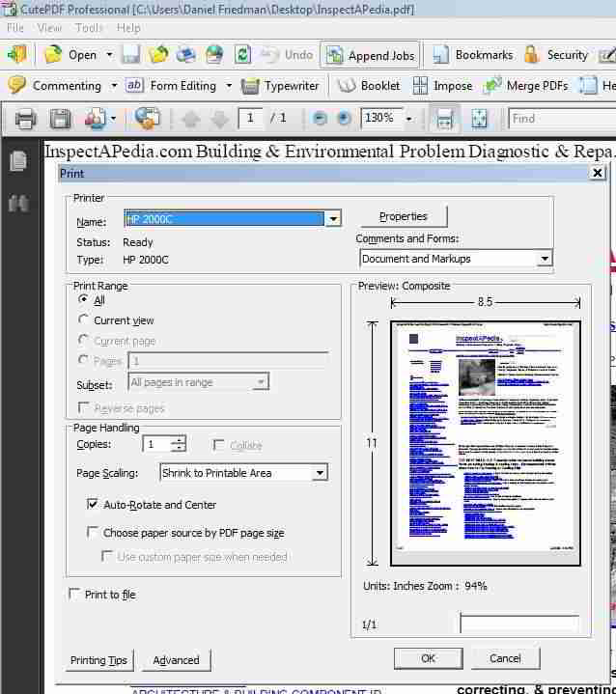Select the Typewriter tool
The height and width of the screenshot is (694, 616).
[x=280, y=85]
